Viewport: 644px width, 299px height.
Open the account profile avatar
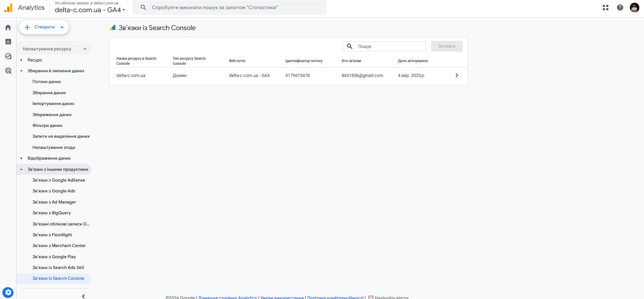(635, 7)
